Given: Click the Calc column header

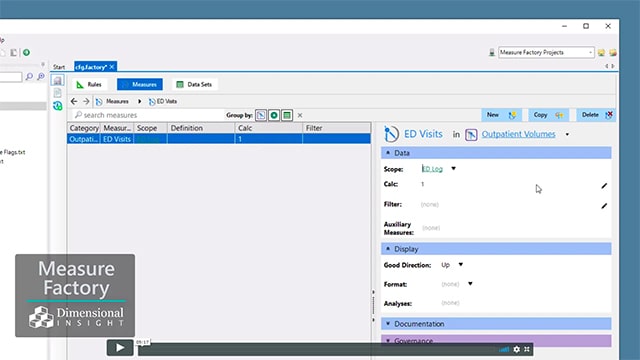Looking at the screenshot, I should tap(269, 128).
